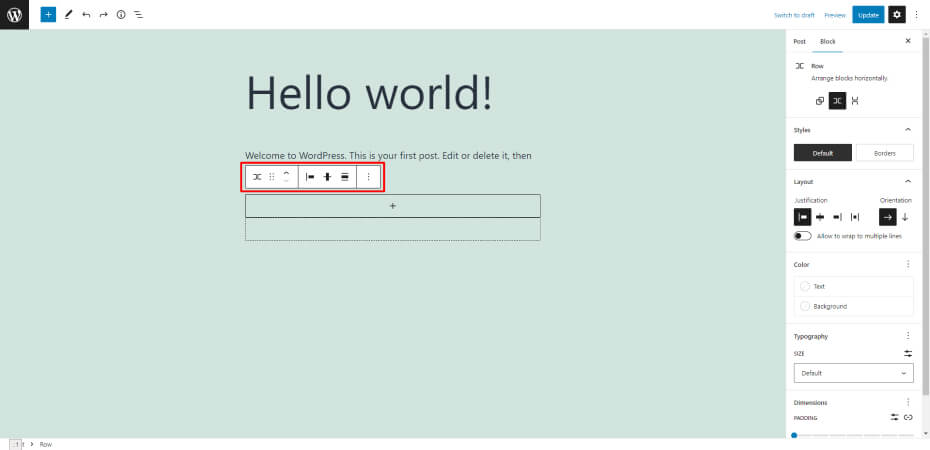Redo the last undone change
The height and width of the screenshot is (450, 930).
104,15
